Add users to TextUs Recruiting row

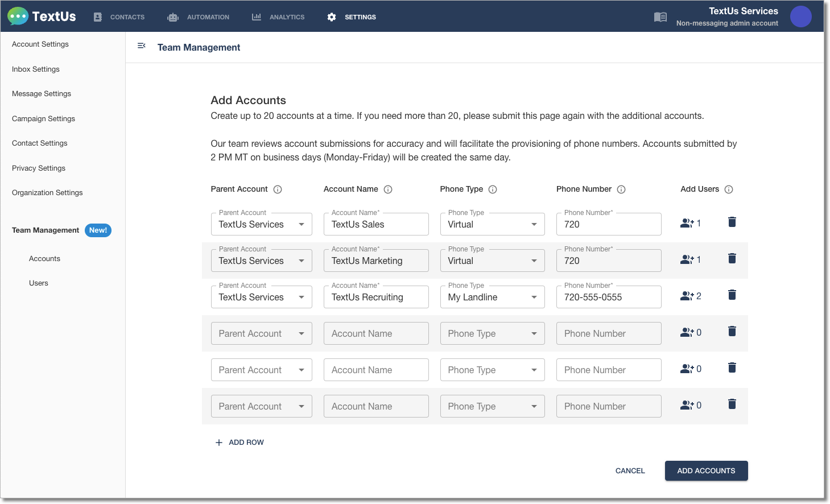click(691, 296)
